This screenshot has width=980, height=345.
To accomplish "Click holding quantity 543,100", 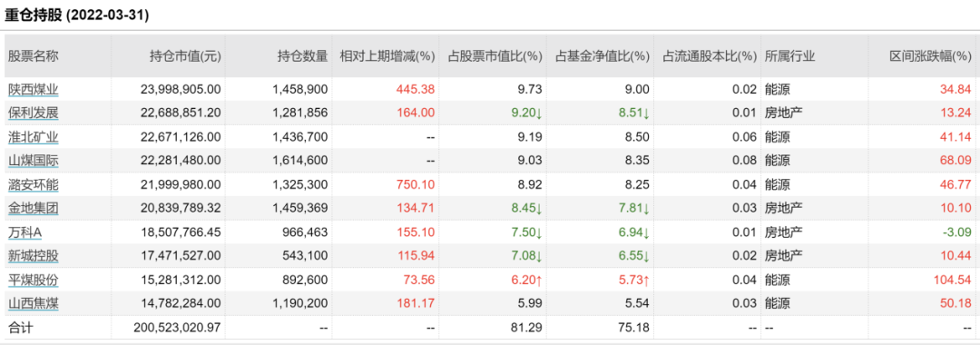I will coord(306,256).
